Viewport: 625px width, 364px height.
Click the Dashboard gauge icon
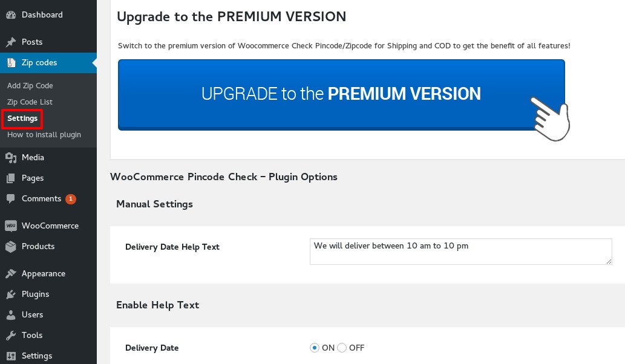point(11,15)
